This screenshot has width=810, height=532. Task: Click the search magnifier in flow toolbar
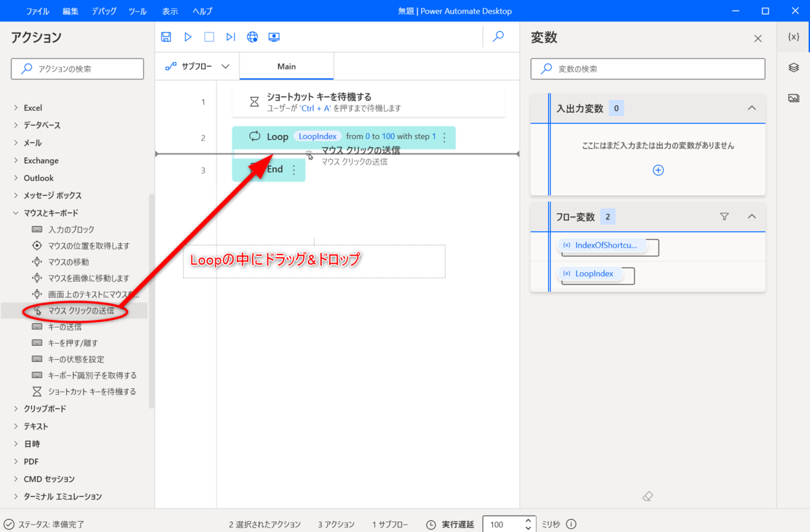click(498, 37)
